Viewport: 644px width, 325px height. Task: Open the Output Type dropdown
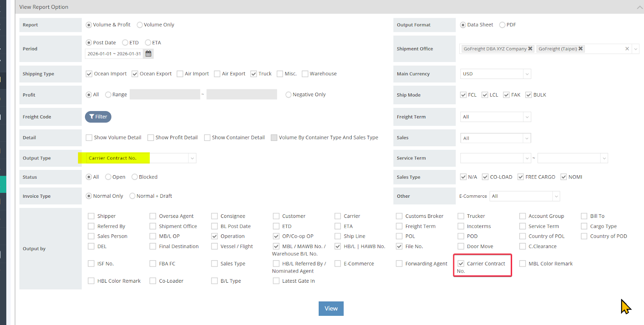(x=192, y=158)
